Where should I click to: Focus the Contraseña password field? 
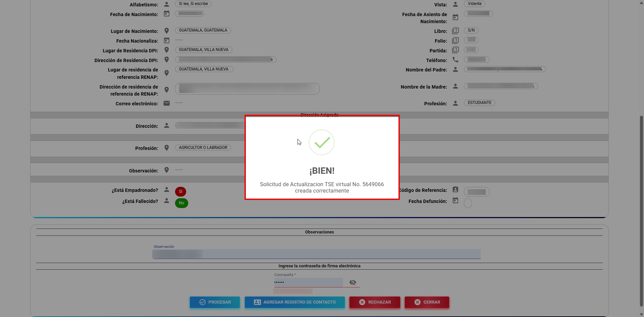coord(308,282)
